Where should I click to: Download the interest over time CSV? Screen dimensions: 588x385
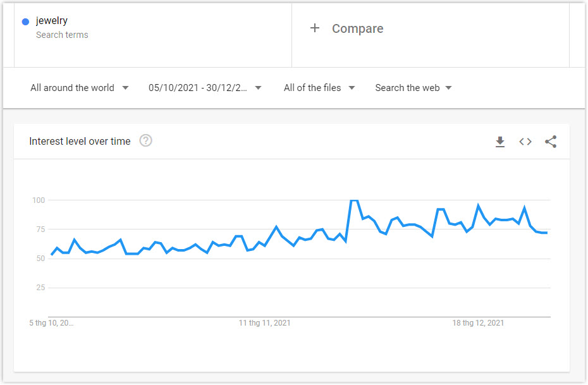(x=500, y=142)
